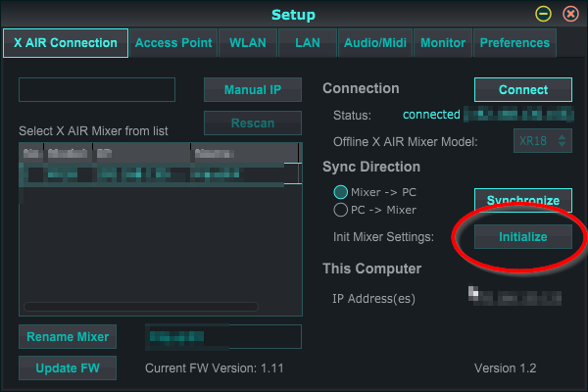Open the Preferences tab
This screenshot has height=392, width=588.
514,43
